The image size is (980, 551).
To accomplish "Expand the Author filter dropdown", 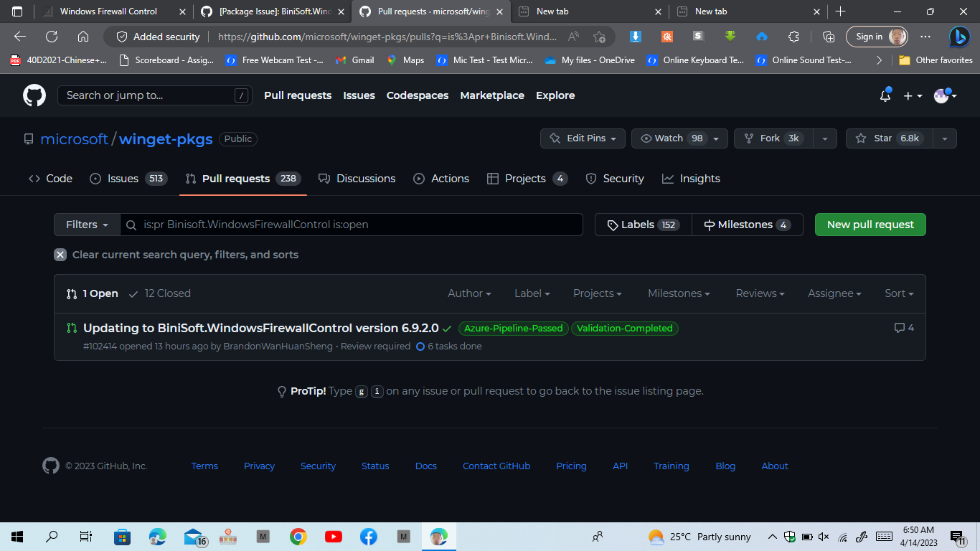I will [468, 293].
